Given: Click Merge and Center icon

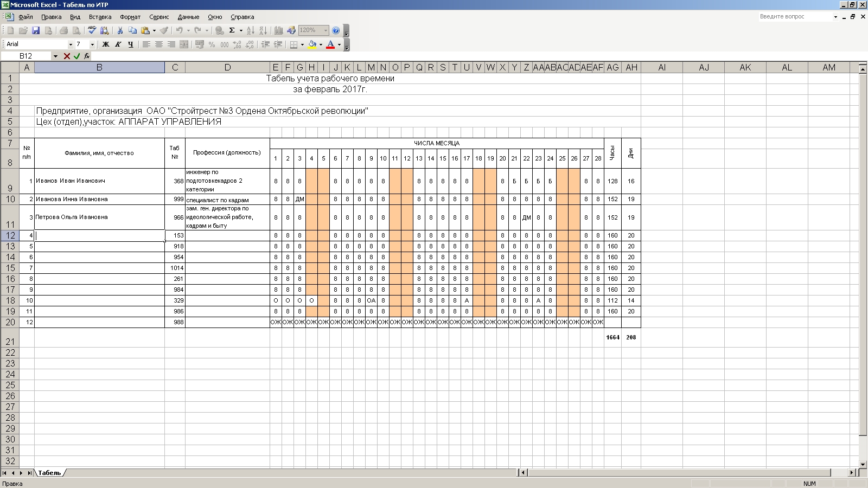Looking at the screenshot, I should tap(184, 44).
